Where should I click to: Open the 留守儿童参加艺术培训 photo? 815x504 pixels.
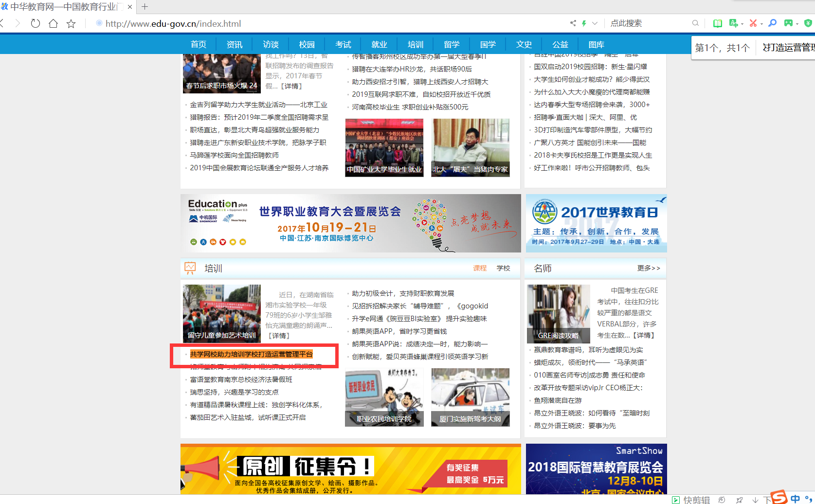pos(222,313)
